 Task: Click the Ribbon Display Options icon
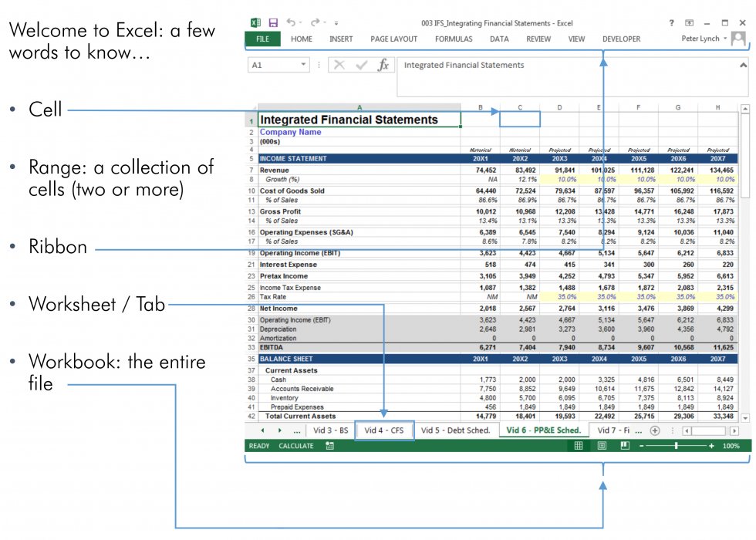pos(689,23)
